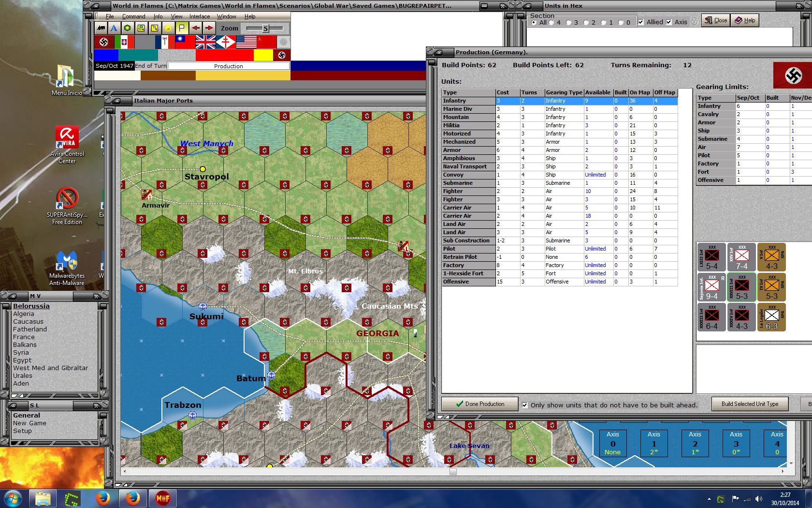Select the All radio button in Section

pyautogui.click(x=534, y=22)
